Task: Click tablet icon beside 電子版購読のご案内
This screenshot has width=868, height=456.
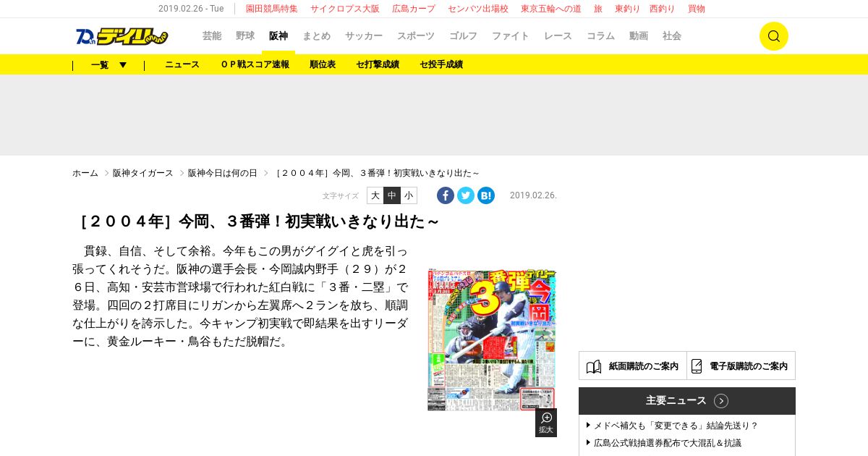Action: pyautogui.click(x=697, y=366)
